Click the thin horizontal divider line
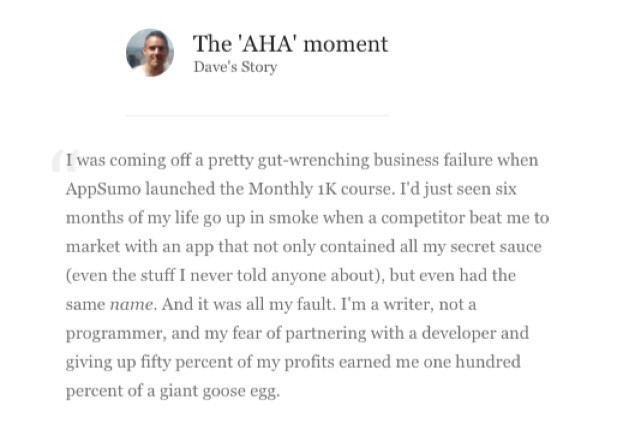Image resolution: width=622 pixels, height=422 pixels. tap(257, 116)
